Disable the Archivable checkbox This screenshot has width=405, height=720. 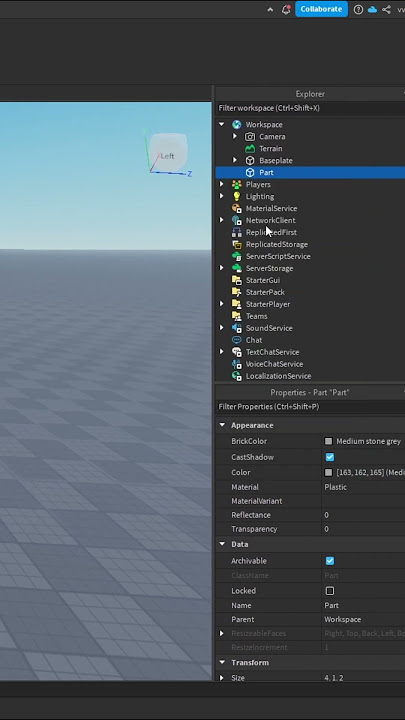(x=330, y=561)
